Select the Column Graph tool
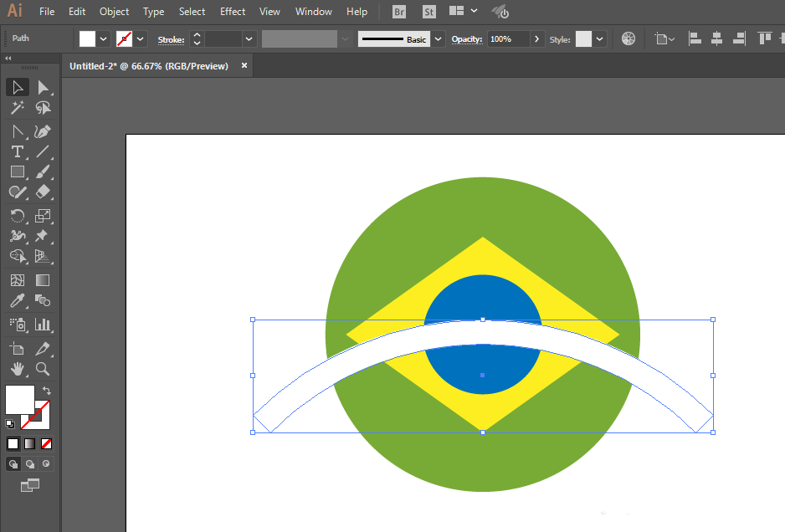Viewport: 785px width, 532px height. [x=43, y=325]
